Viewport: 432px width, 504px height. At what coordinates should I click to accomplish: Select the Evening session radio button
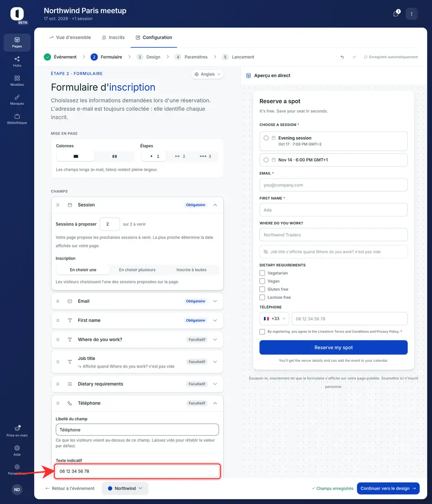pos(266,138)
